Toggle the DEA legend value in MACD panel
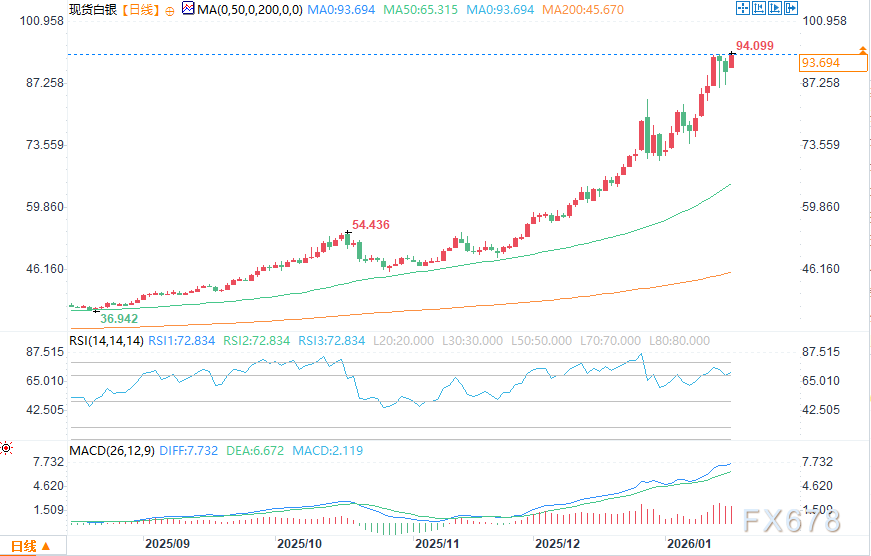This screenshot has width=871, height=556. [255, 451]
